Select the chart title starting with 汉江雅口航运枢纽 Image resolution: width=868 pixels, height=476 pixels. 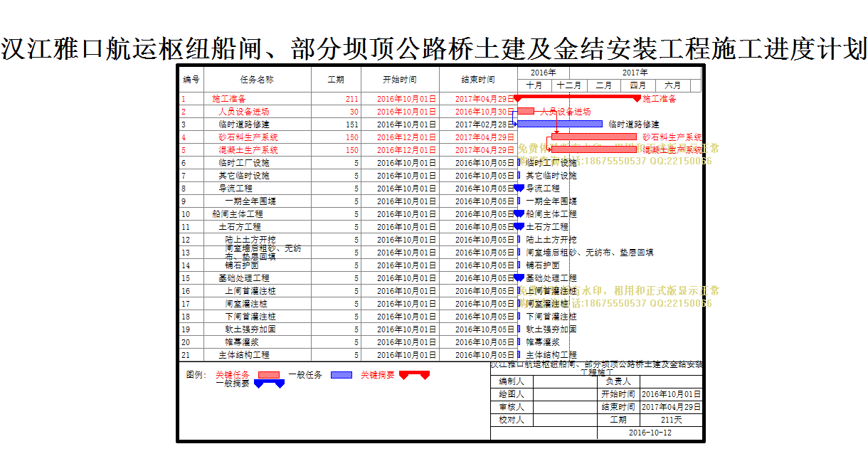(x=434, y=48)
